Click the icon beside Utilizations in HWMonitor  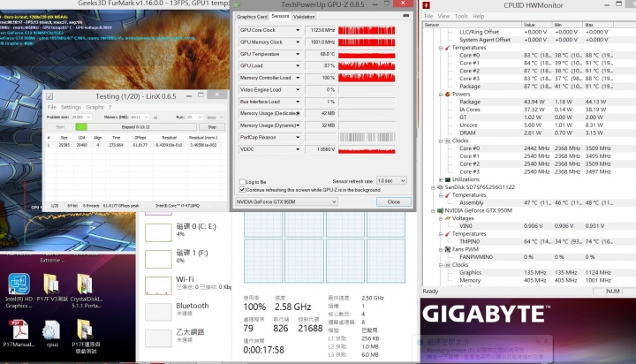tap(448, 179)
